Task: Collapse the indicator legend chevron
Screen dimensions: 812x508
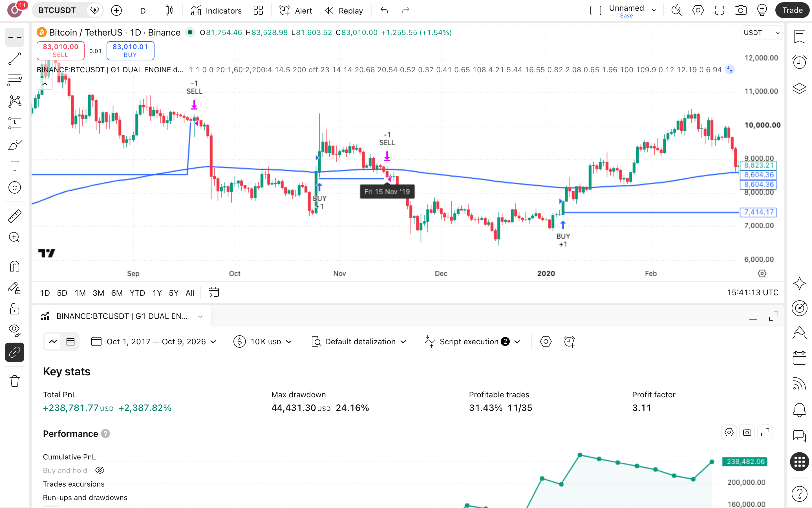Action: tap(45, 84)
